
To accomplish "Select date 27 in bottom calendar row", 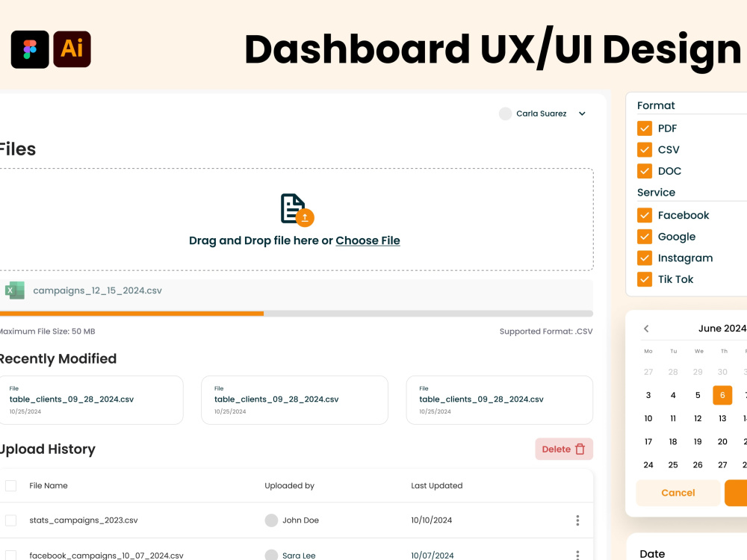I will click(722, 464).
